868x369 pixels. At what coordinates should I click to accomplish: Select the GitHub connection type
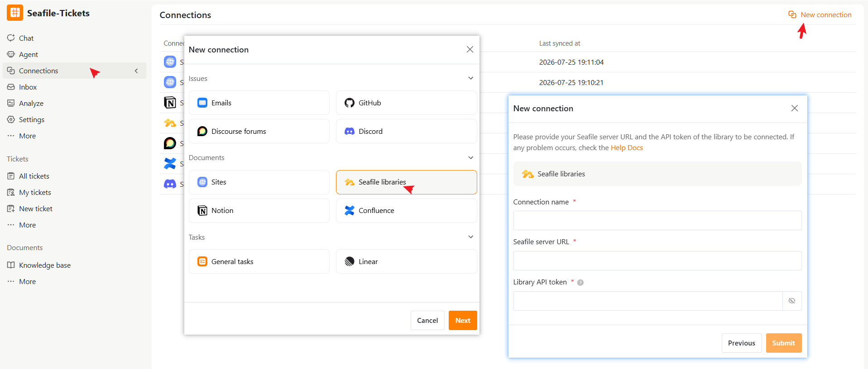(407, 103)
